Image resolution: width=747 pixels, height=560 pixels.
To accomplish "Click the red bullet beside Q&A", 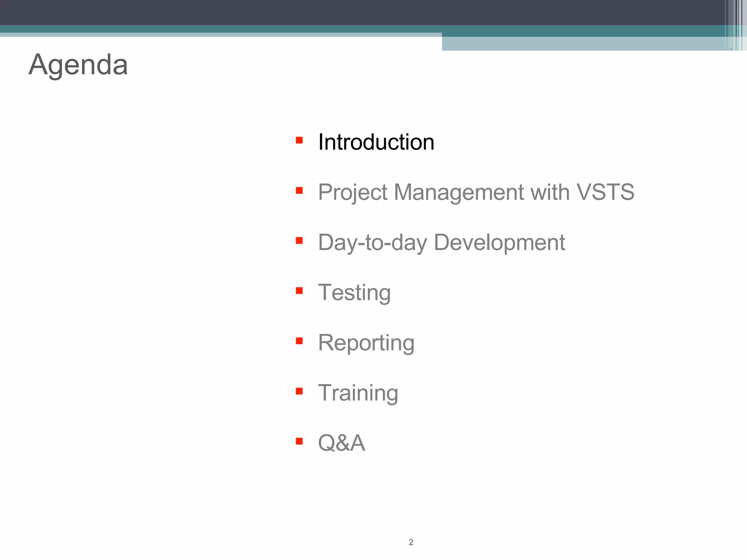I will click(x=299, y=441).
